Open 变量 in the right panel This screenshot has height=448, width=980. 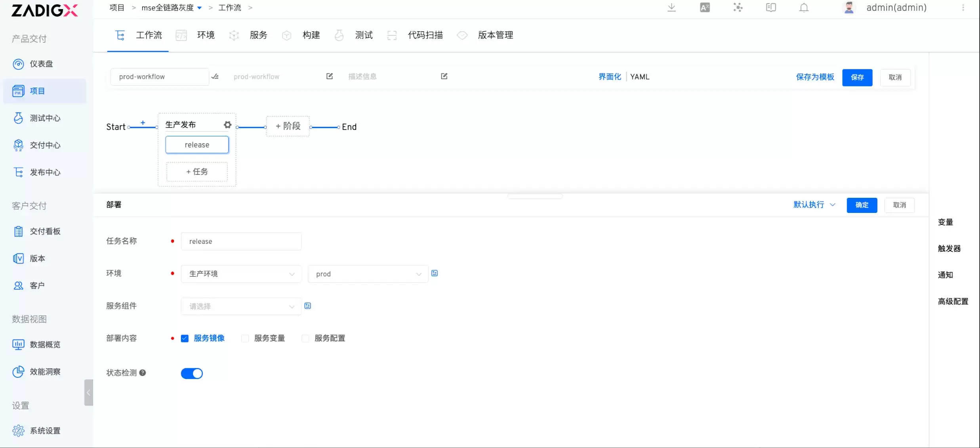[946, 222]
